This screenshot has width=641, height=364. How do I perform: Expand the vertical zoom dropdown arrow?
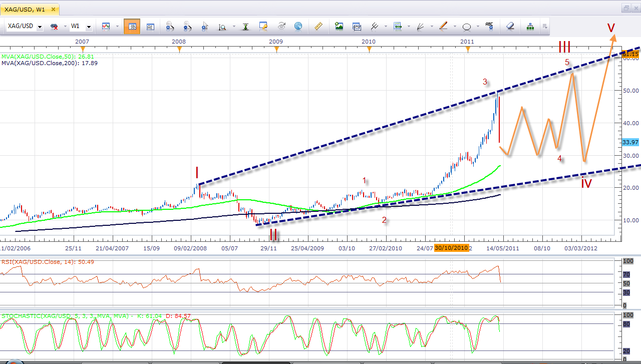click(x=233, y=27)
